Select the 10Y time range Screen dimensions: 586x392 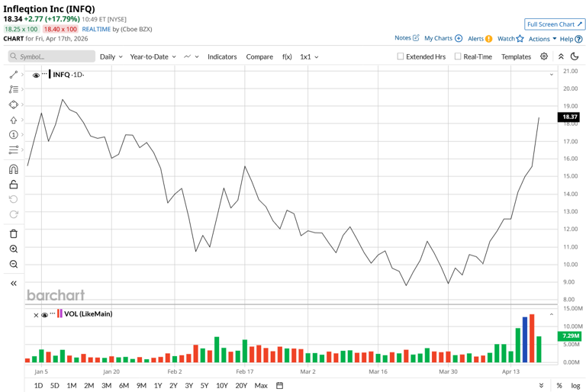point(221,385)
